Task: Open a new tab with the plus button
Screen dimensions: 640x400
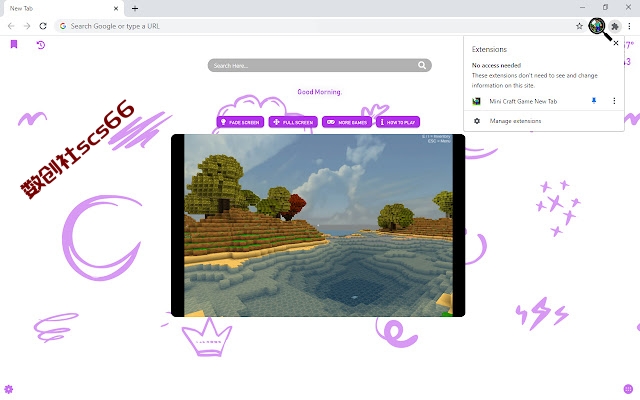Action: point(135,8)
